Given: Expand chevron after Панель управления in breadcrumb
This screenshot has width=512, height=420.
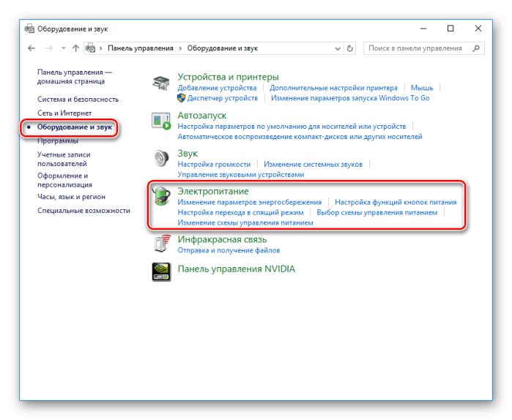Looking at the screenshot, I should click(x=180, y=48).
